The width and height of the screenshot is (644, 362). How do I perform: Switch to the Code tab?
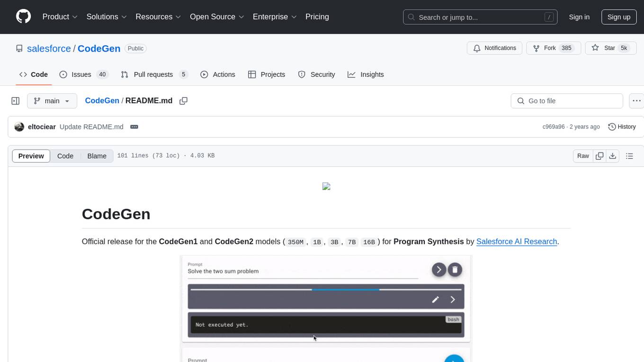click(x=34, y=74)
